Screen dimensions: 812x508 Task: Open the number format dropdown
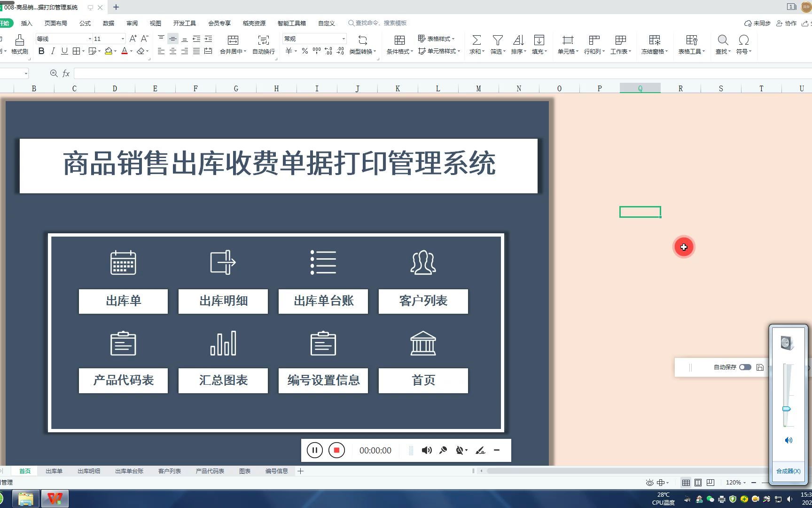[344, 39]
